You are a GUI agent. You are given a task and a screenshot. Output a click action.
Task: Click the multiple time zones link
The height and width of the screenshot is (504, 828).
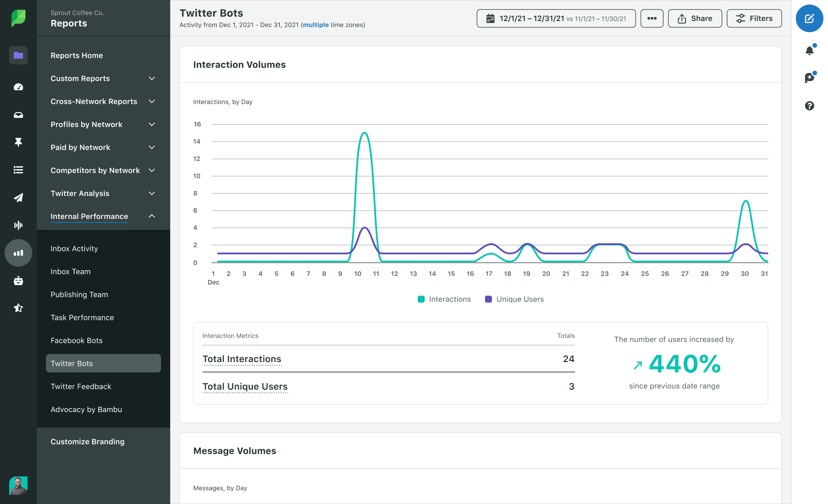[316, 25]
